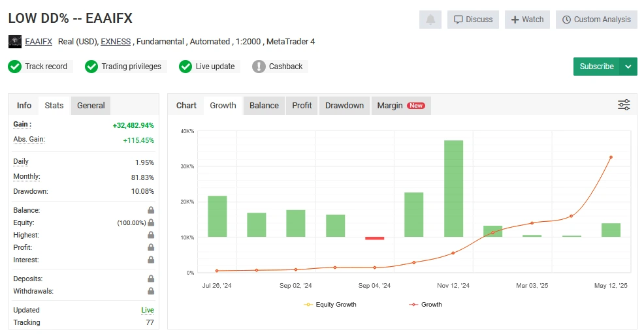Viewport: 644px width, 336px height.
Task: Toggle Equity Growth legend series
Action: [331, 305]
